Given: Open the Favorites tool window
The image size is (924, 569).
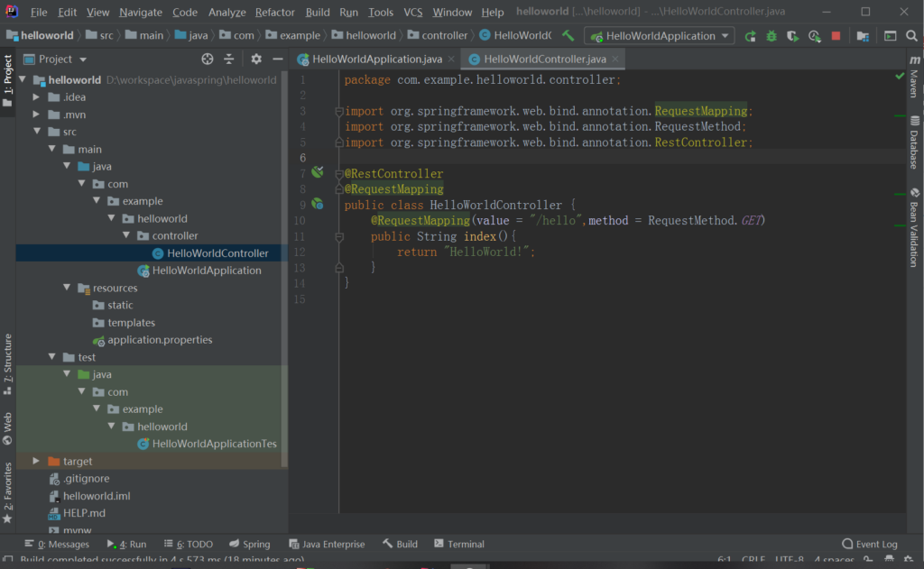Looking at the screenshot, I should pos(7,492).
